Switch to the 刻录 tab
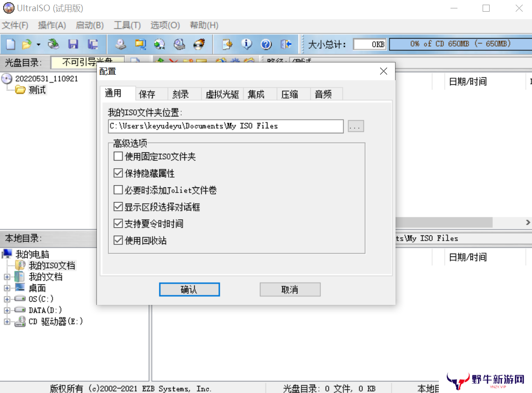Screen dimensions: 532x393 [x=184, y=94]
